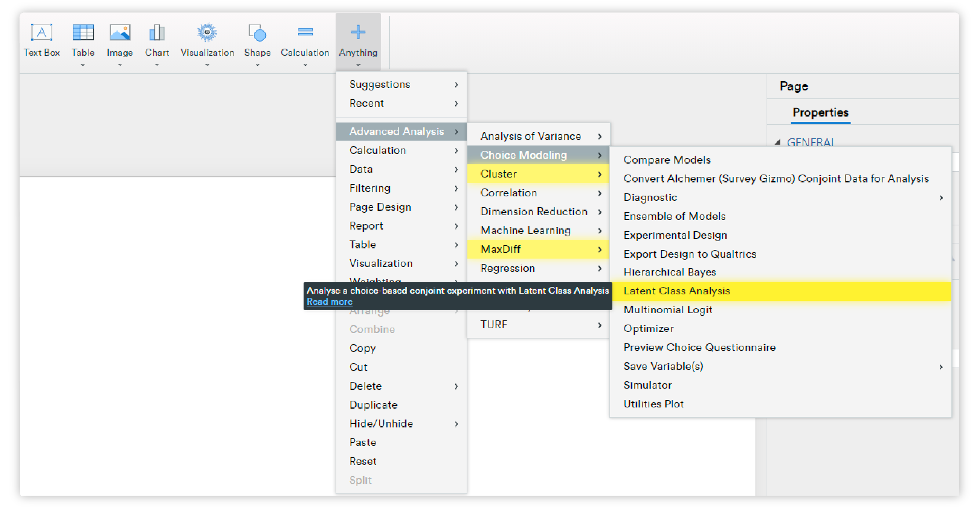Select Choice Modeling submenu
Viewport: 980px width, 513px height.
[538, 155]
